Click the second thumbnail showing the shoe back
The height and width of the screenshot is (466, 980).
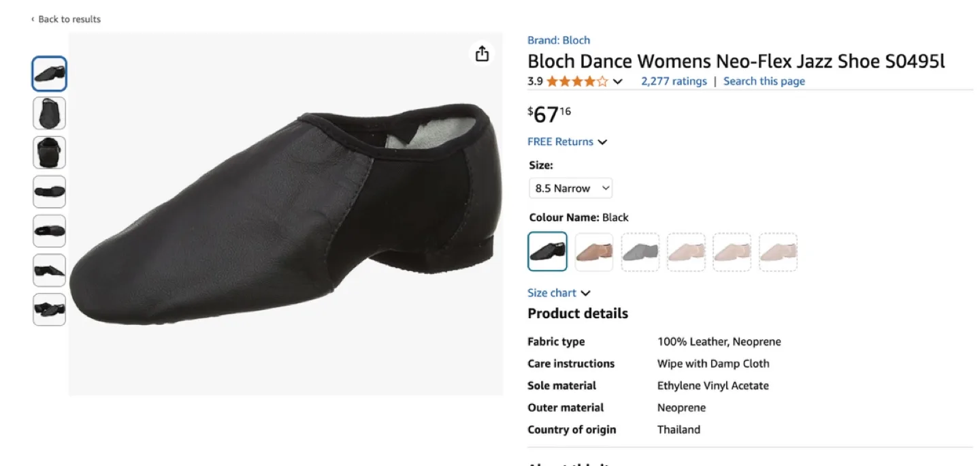tap(49, 113)
